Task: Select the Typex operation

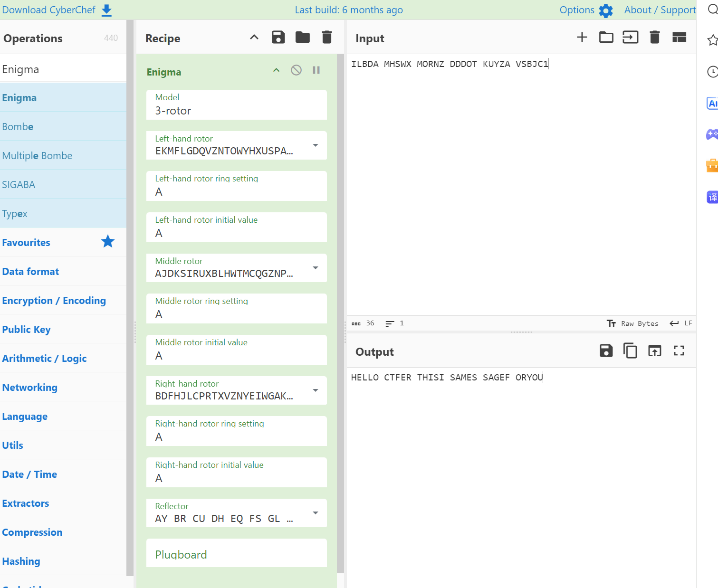Action: click(x=63, y=213)
